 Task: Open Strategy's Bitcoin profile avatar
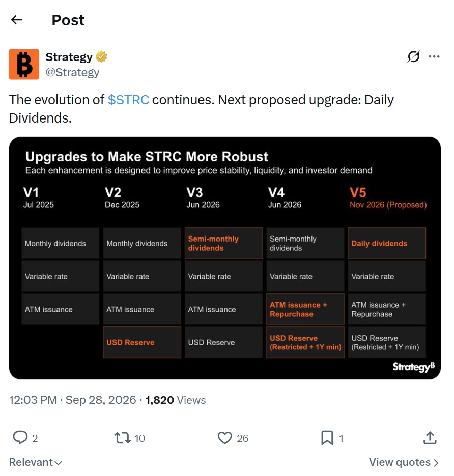pyautogui.click(x=24, y=65)
